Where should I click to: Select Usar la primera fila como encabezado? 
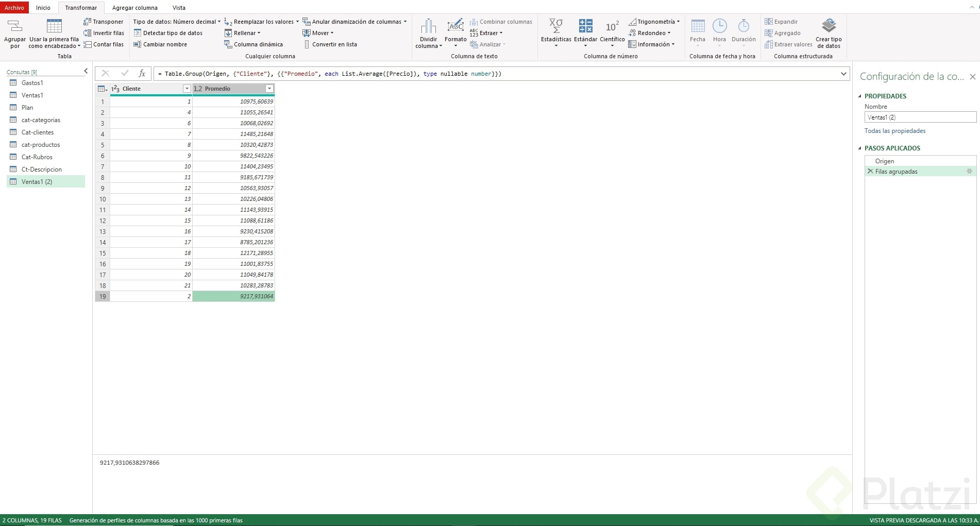(54, 34)
